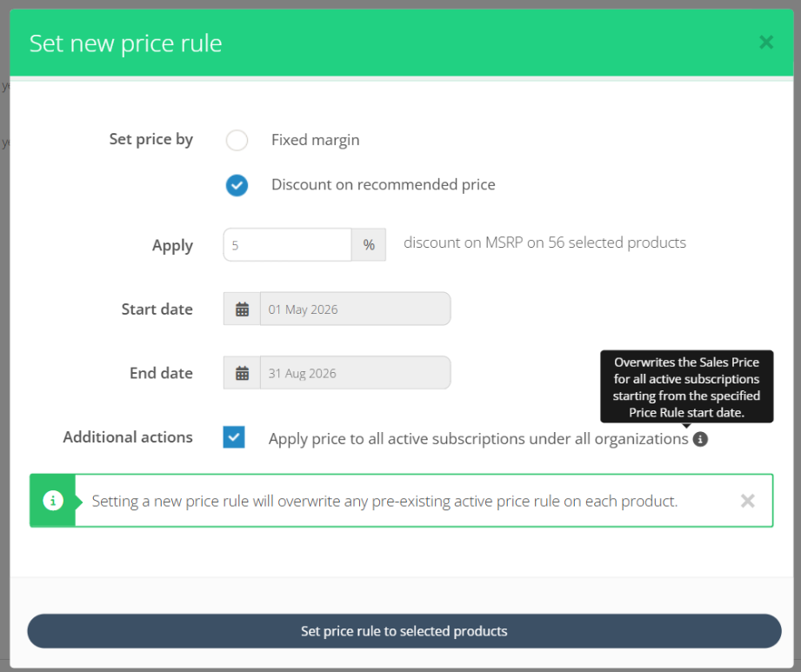The width and height of the screenshot is (801, 672).
Task: Click the Additional actions label
Action: pos(128,437)
